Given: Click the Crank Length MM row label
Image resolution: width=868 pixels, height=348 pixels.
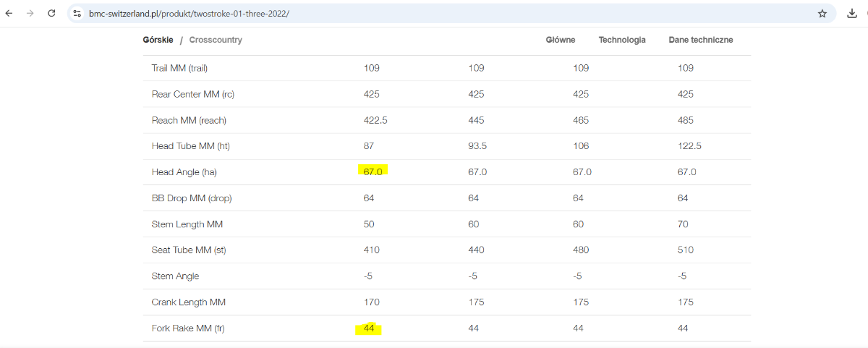Looking at the screenshot, I should tap(190, 302).
